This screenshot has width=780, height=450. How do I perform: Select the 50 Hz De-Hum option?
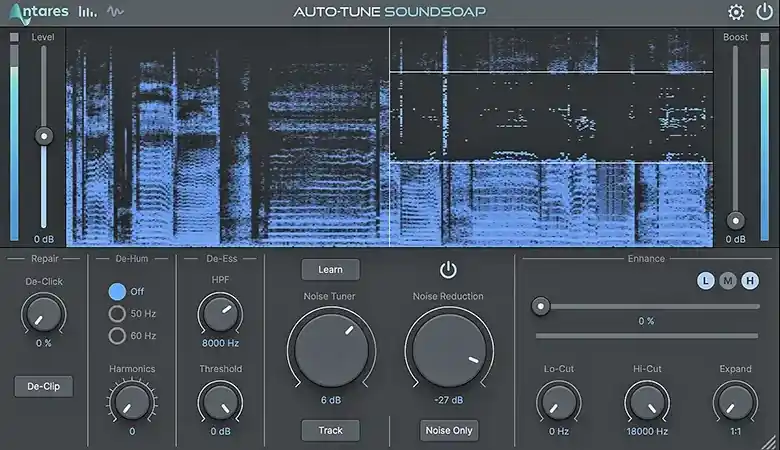117,314
